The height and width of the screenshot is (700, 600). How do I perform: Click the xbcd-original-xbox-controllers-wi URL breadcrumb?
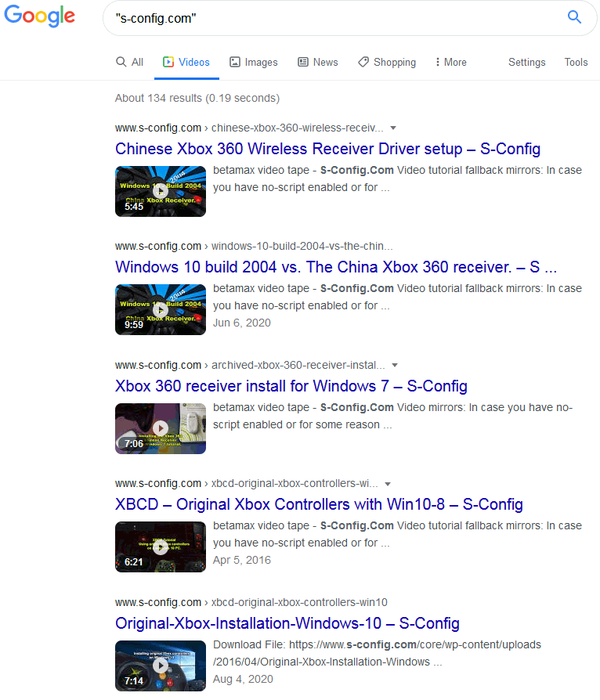click(247, 483)
